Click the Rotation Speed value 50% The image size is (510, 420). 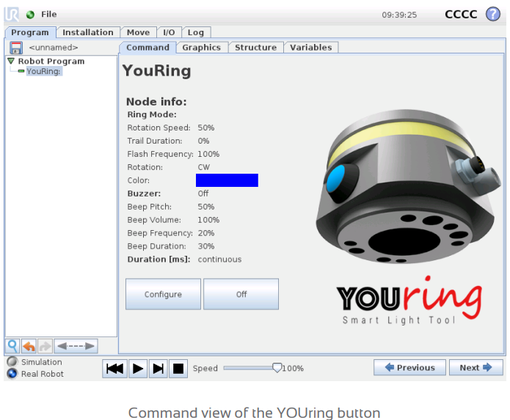coord(206,128)
